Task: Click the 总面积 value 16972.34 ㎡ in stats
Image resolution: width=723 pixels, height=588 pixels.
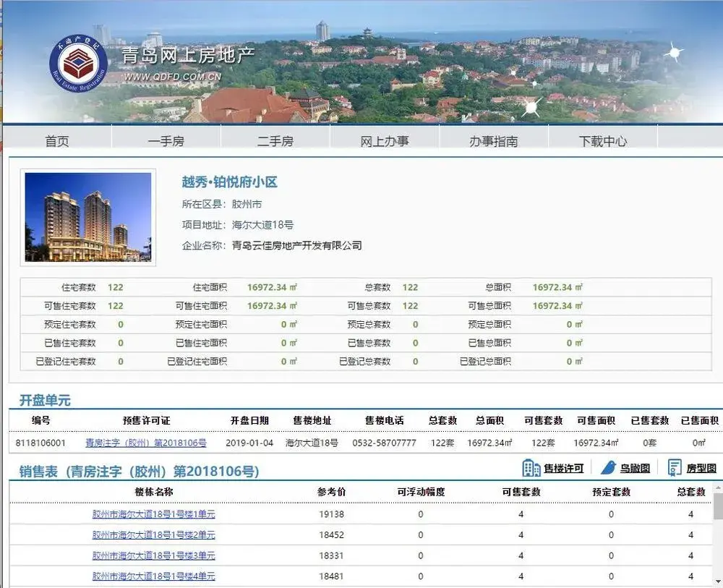Action: [x=557, y=287]
